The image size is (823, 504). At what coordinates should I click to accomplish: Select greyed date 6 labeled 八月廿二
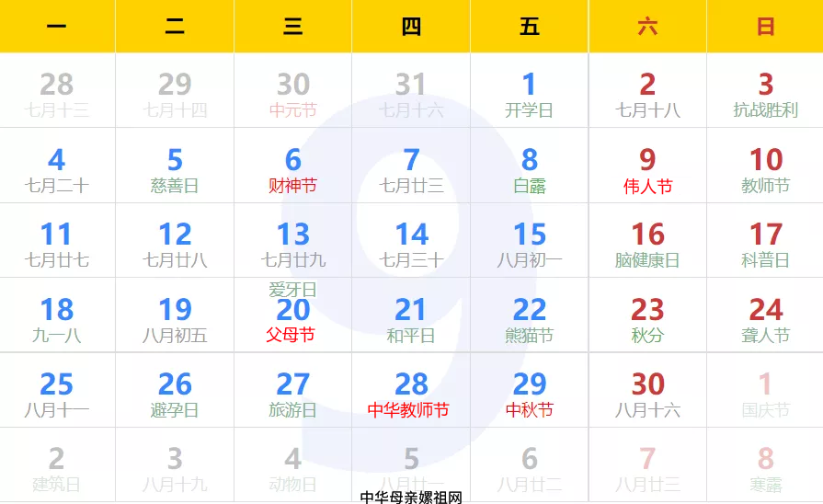(530, 465)
